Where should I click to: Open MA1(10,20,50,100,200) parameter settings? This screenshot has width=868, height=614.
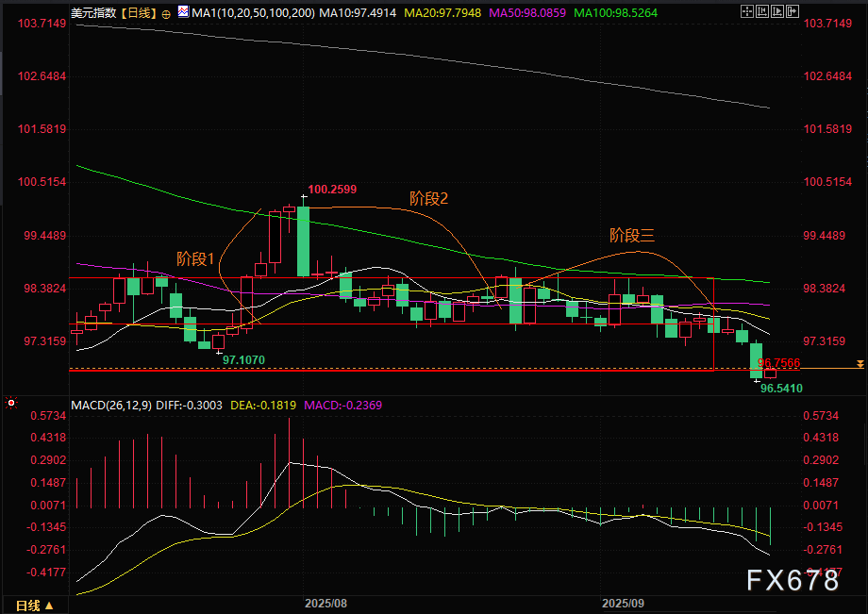[252, 13]
